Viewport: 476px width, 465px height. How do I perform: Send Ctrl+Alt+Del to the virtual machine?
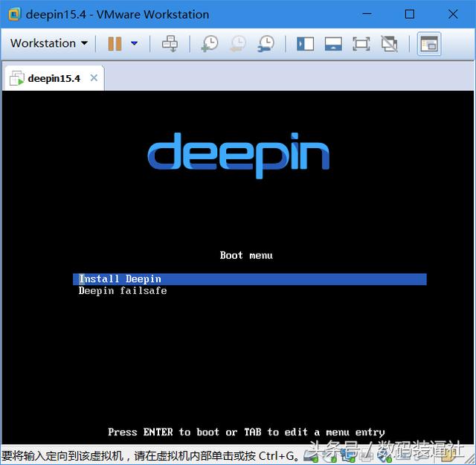click(x=170, y=43)
